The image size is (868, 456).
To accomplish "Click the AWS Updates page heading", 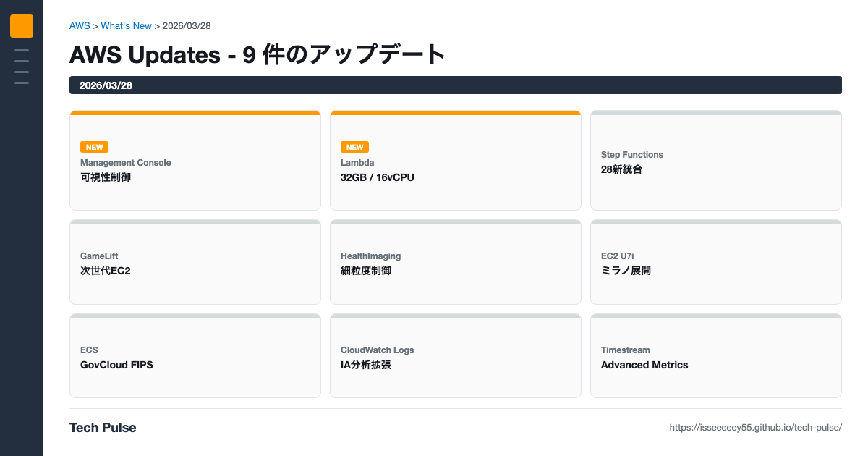I will [258, 55].
